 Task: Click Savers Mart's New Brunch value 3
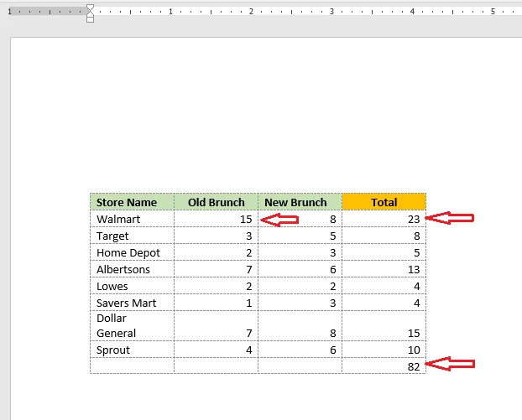(333, 303)
